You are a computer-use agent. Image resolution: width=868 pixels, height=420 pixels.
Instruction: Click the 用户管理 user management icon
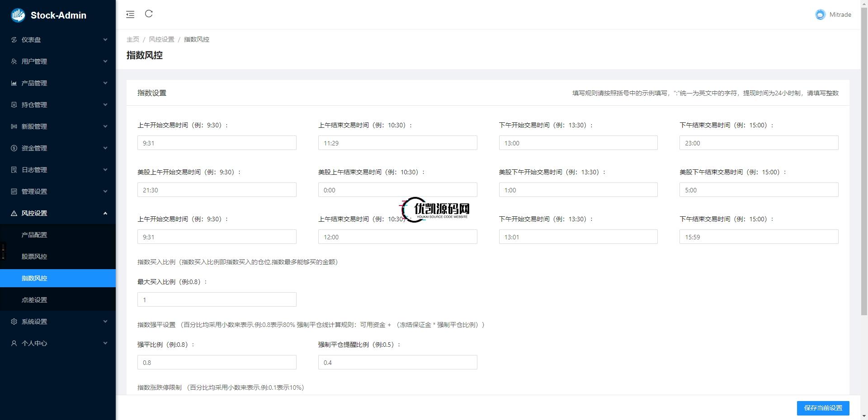pyautogui.click(x=14, y=61)
